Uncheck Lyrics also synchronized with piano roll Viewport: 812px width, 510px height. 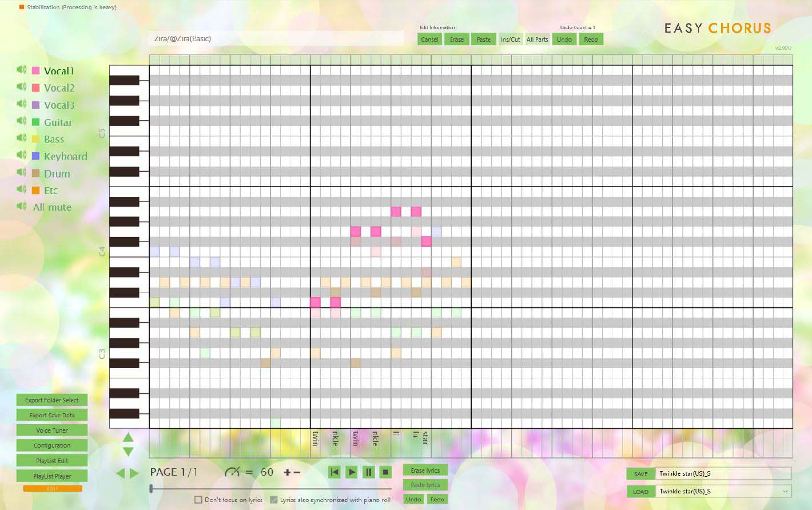pos(273,500)
